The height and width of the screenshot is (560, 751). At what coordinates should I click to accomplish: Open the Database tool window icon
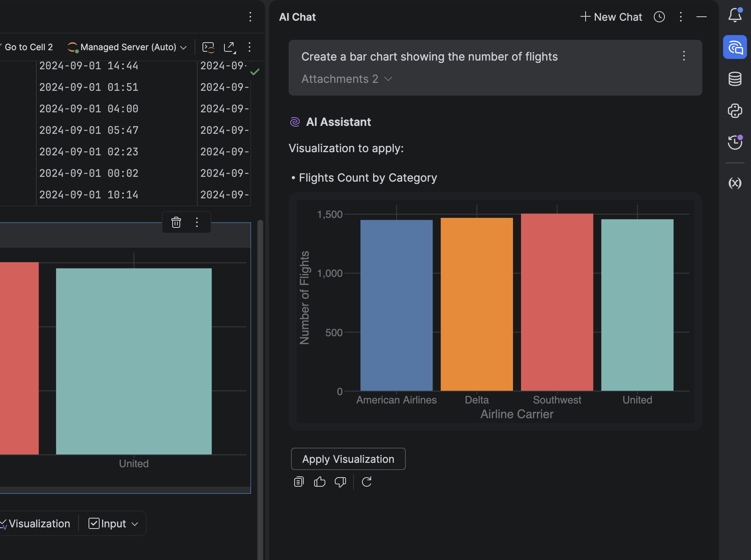[x=735, y=79]
